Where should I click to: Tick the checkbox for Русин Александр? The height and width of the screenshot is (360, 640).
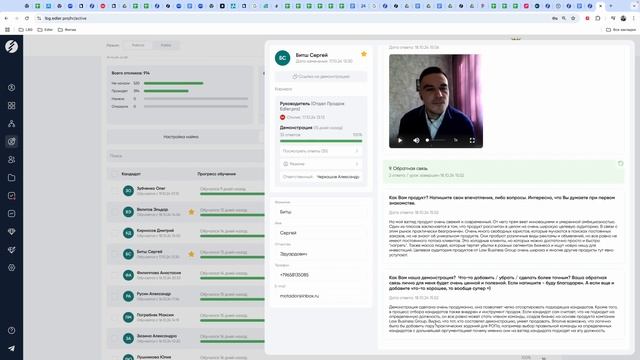tap(114, 296)
